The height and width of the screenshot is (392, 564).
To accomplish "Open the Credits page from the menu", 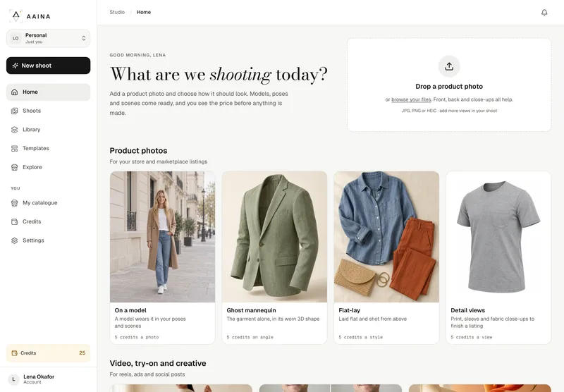I will (48, 221).
